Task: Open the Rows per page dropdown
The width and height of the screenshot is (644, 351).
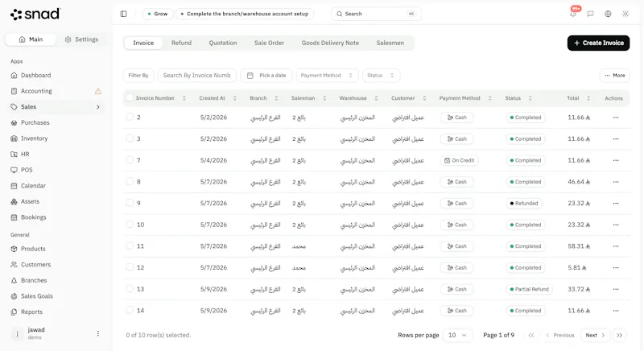Action: [x=457, y=335]
